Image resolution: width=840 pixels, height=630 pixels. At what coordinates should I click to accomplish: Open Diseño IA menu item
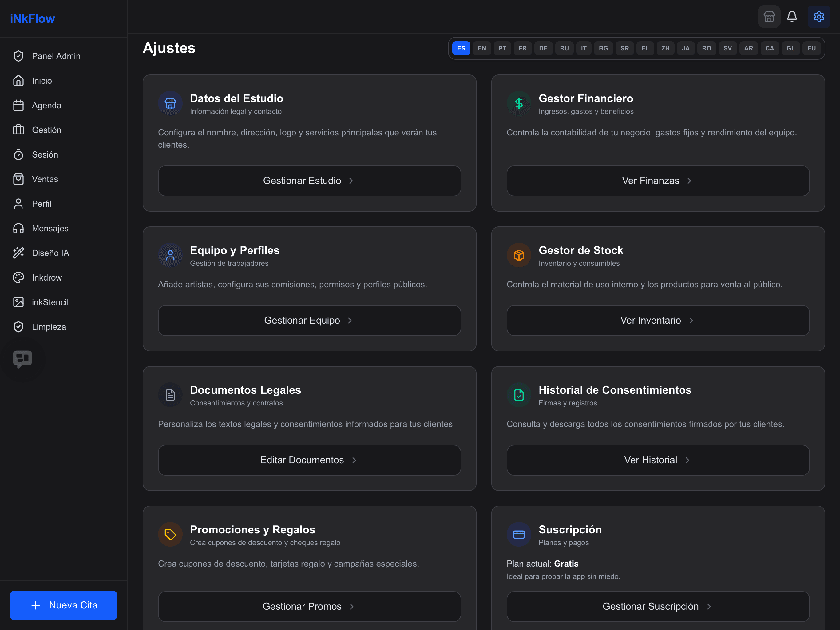(50, 253)
